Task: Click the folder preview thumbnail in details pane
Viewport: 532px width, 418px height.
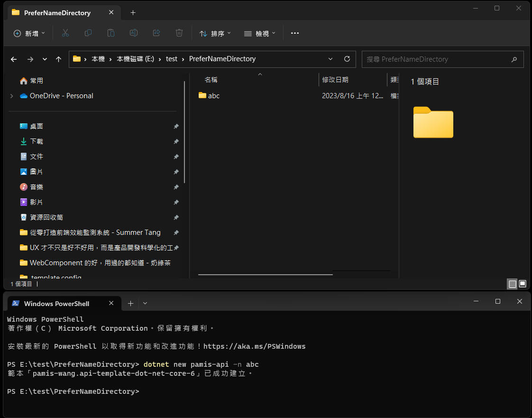Action: [x=433, y=122]
